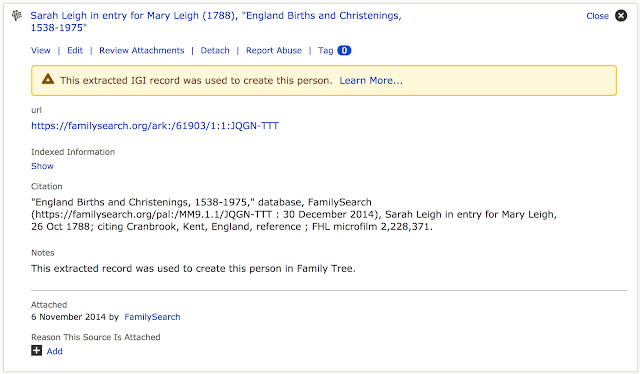The width and height of the screenshot is (640, 374).
Task: Add a reason this source is attached
Action: (54, 351)
